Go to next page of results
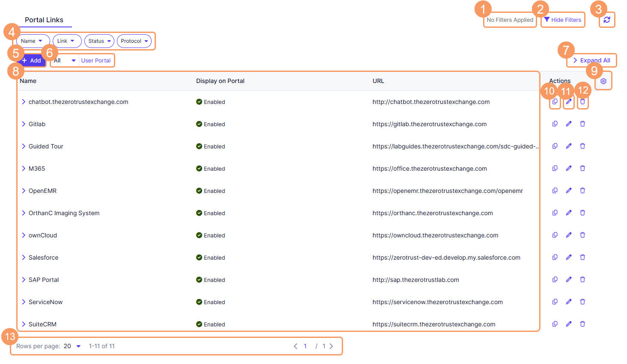 (x=331, y=346)
